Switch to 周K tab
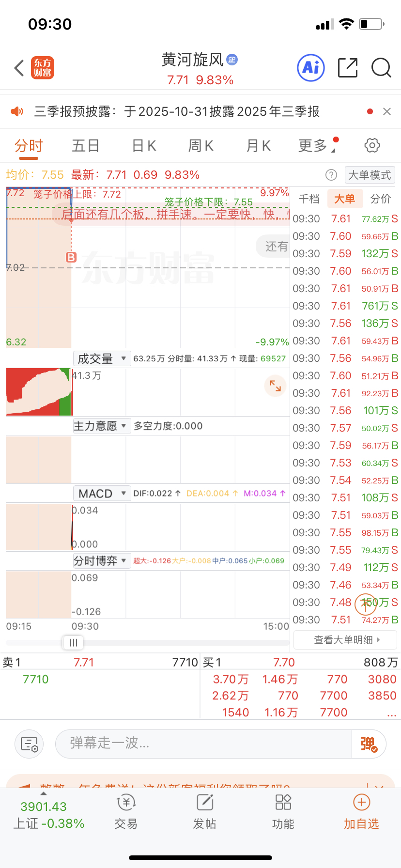 click(x=201, y=146)
